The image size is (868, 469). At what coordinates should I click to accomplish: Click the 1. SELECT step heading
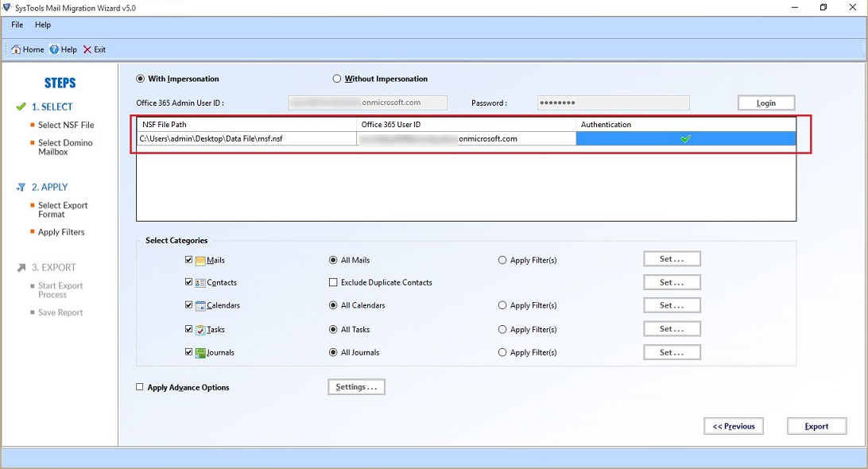click(x=52, y=107)
